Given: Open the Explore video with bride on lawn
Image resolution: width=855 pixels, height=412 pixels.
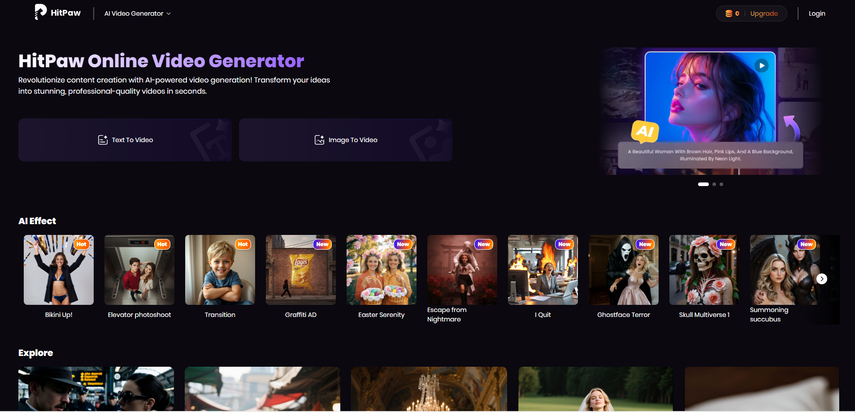Looking at the screenshot, I should click(x=595, y=389).
